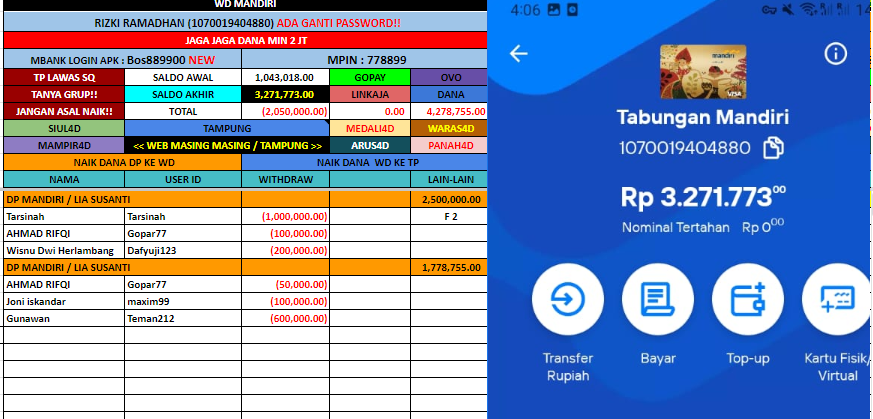The height and width of the screenshot is (419, 873).
Task: Select the JAGA JAGA DANA MIN 2 JT banner
Action: (246, 41)
